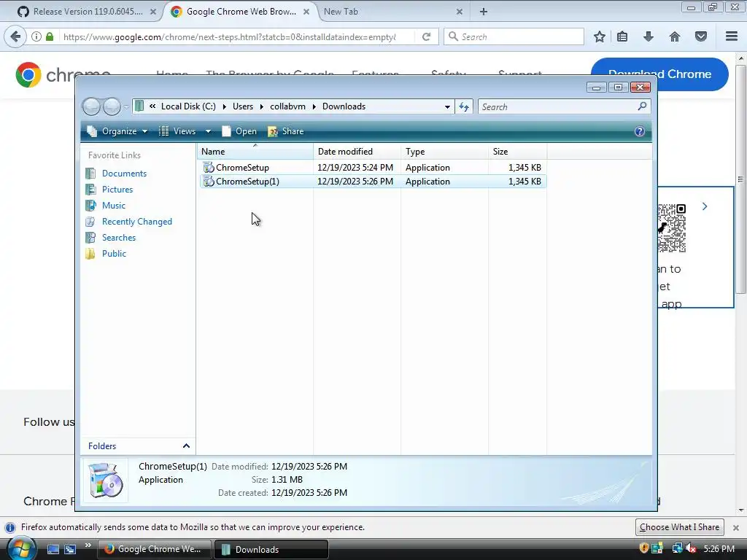Open the Windows Start orb

[21, 548]
